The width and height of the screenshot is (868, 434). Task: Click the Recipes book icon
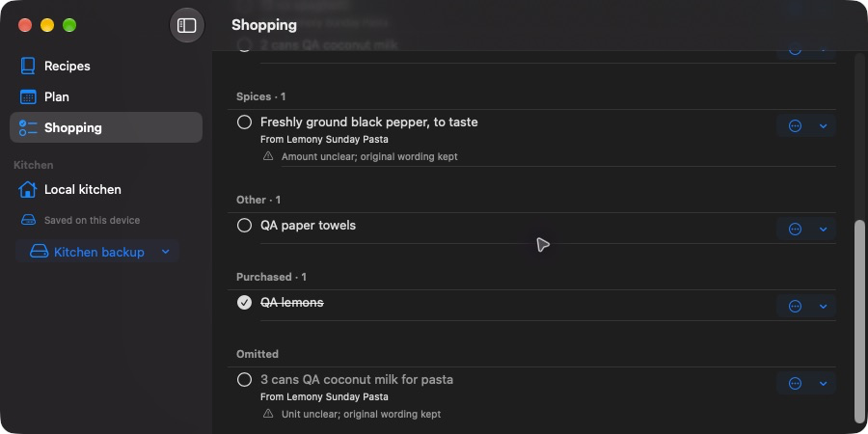coord(28,66)
